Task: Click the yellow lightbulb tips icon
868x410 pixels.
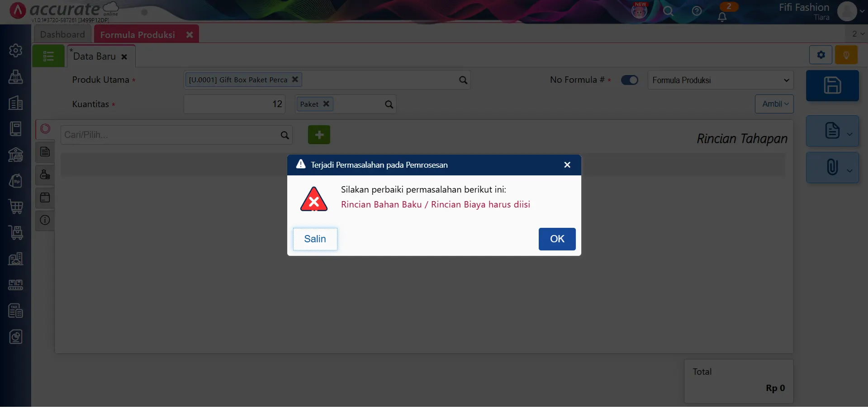Action: point(846,55)
